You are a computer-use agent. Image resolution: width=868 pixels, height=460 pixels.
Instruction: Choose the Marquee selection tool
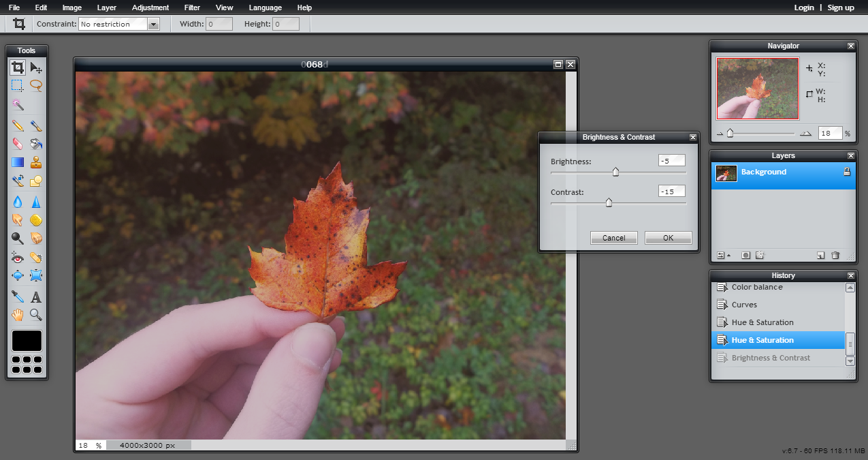click(x=18, y=86)
